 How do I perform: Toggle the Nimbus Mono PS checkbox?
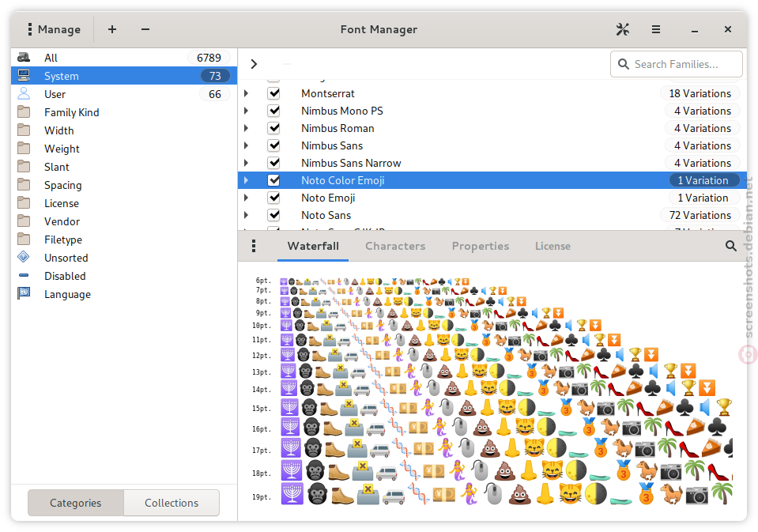274,111
